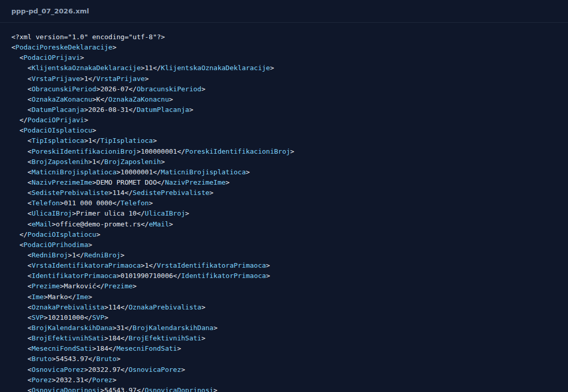Image resolution: width=568 pixels, height=392 pixels.
Task: Select the Telefon 011 000 0000 line
Action: 90,203
